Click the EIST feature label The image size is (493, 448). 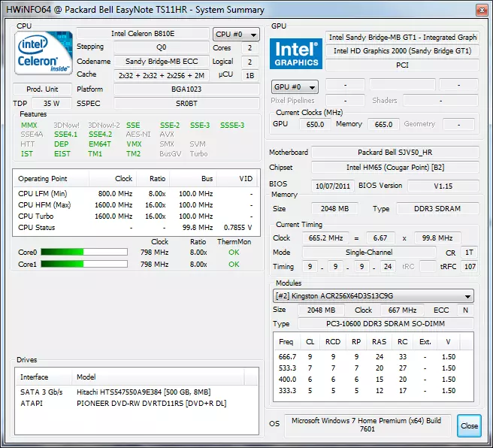click(x=62, y=154)
